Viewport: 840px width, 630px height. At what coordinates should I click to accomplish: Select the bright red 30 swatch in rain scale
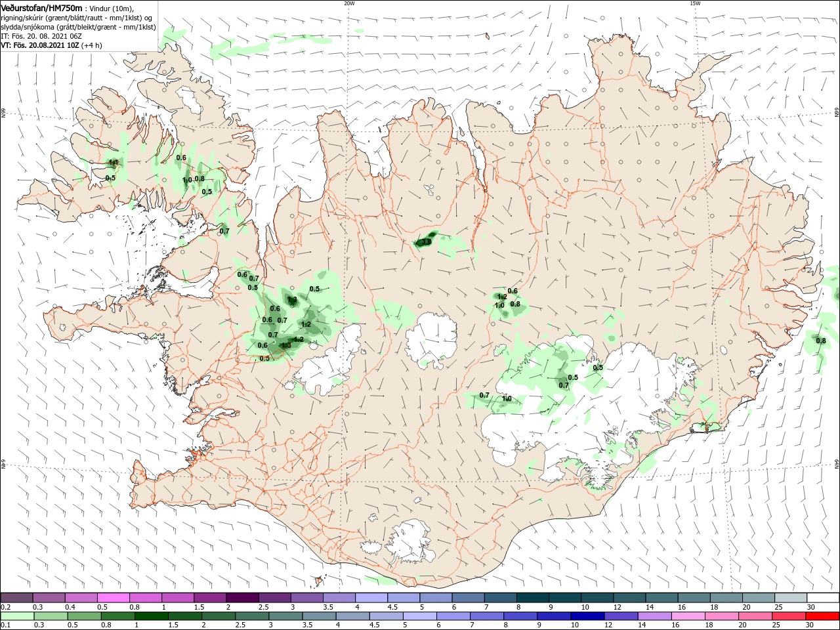point(823,616)
